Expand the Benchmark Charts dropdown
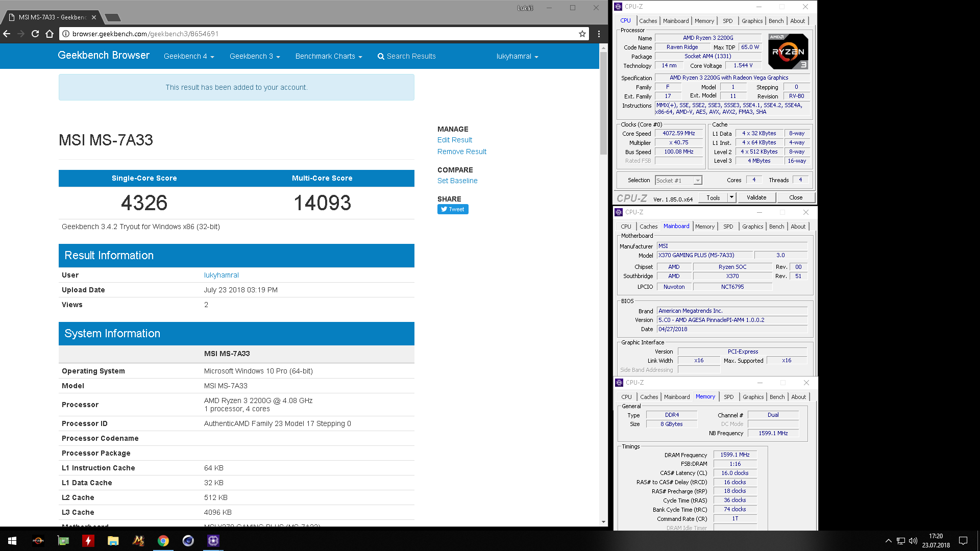This screenshot has height=551, width=980. pos(329,57)
